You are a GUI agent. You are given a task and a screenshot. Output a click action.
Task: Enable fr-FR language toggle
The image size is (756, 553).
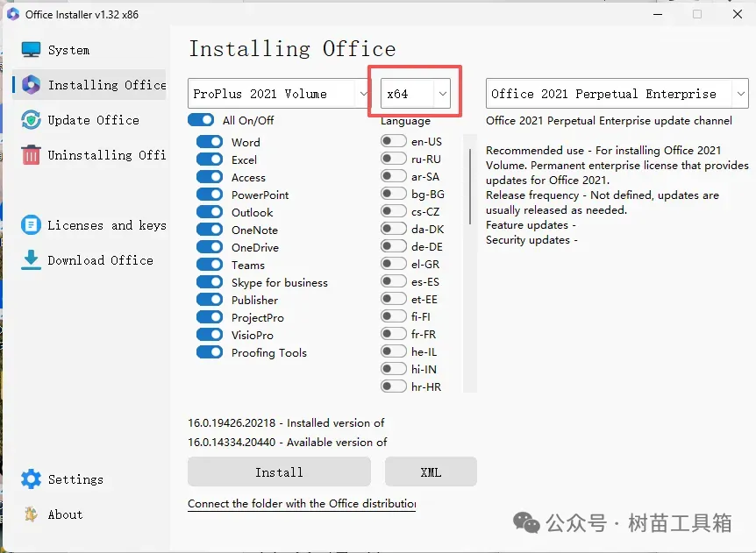[x=393, y=333]
